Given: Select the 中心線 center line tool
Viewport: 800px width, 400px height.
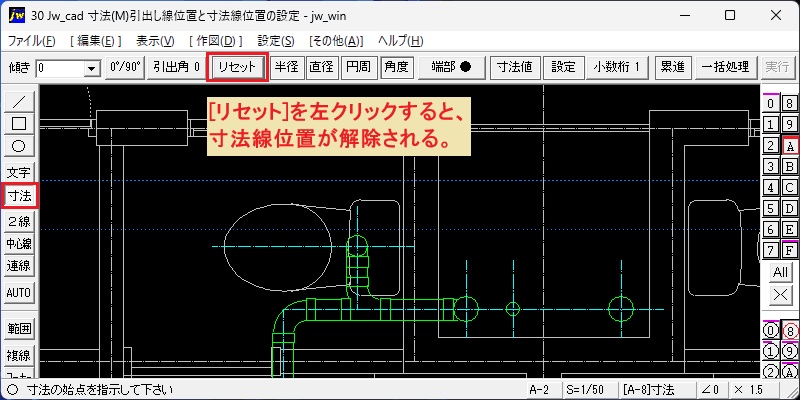Looking at the screenshot, I should coord(19,244).
